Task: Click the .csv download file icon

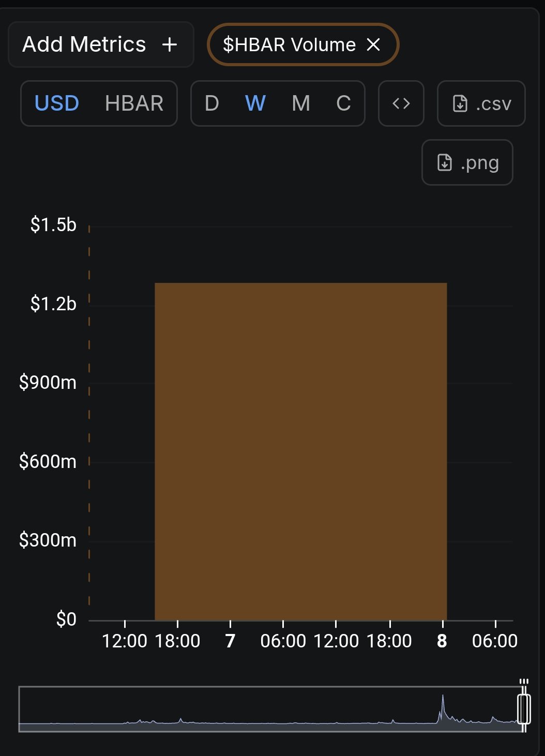Action: (460, 103)
